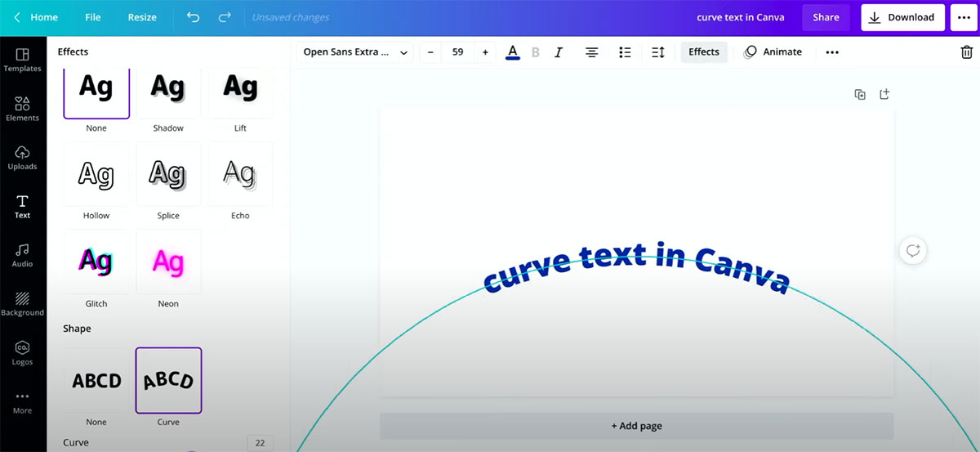Click the Download button
Viewport: 980px width, 452px height.
902,17
